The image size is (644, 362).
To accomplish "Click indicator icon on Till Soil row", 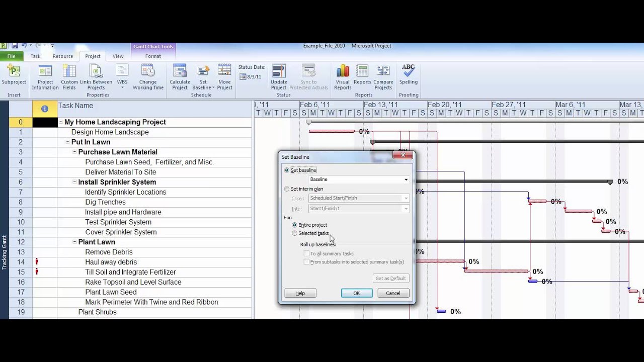I will [x=37, y=271].
